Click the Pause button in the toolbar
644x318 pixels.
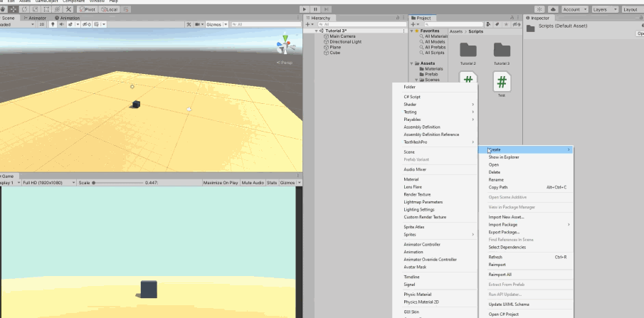click(x=315, y=9)
